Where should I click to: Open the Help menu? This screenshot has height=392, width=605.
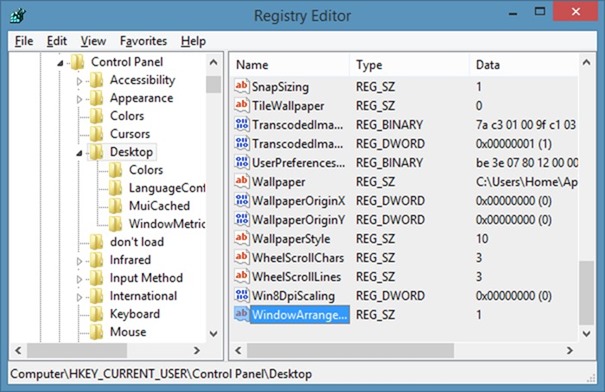pos(193,41)
